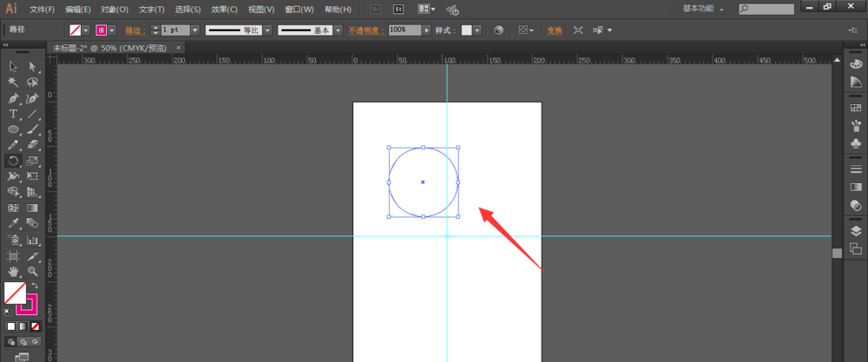Open the 等比 width profile dropdown
Viewport: 868px width, 362px height.
point(267,30)
